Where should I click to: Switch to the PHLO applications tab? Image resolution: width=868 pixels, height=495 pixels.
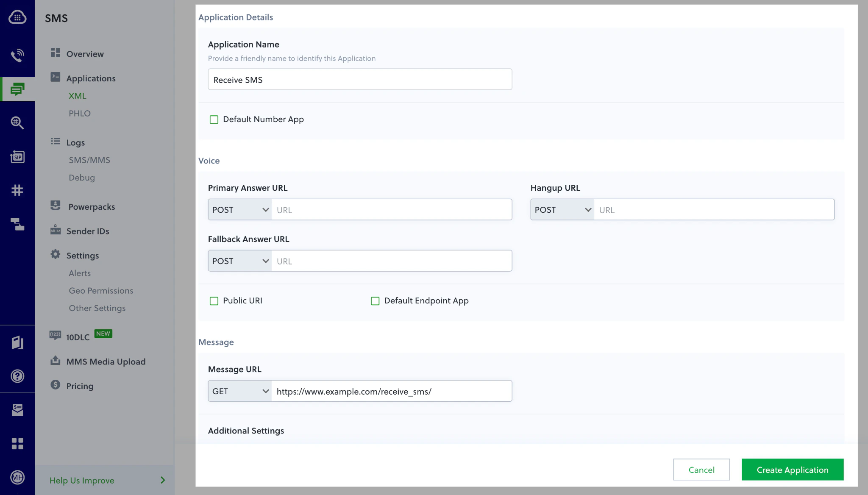click(79, 113)
